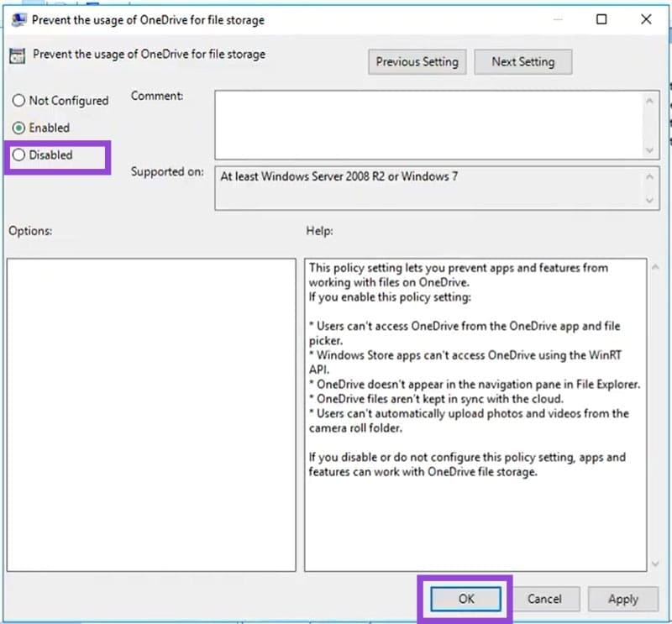
Task: Click the 'Help:' label
Action: [x=319, y=231]
